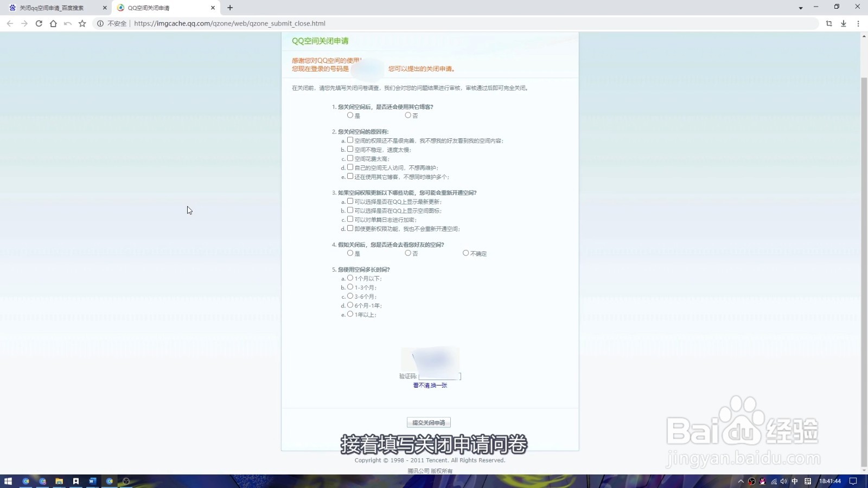
Task: Open the active browser window taskbar icon
Action: (110, 481)
